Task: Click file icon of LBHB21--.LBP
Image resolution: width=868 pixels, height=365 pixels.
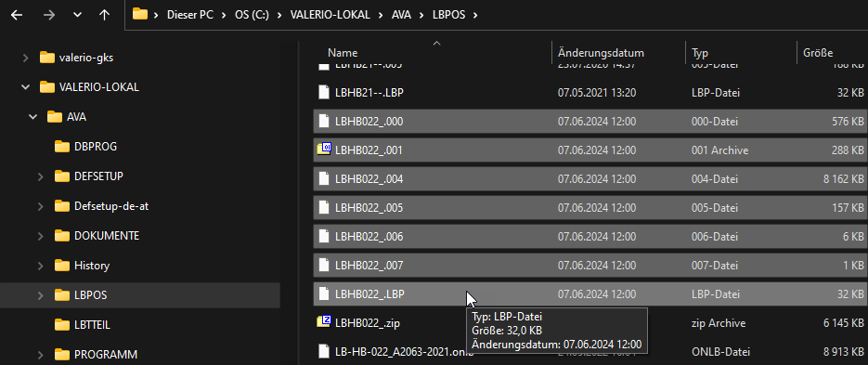Action: 324,93
